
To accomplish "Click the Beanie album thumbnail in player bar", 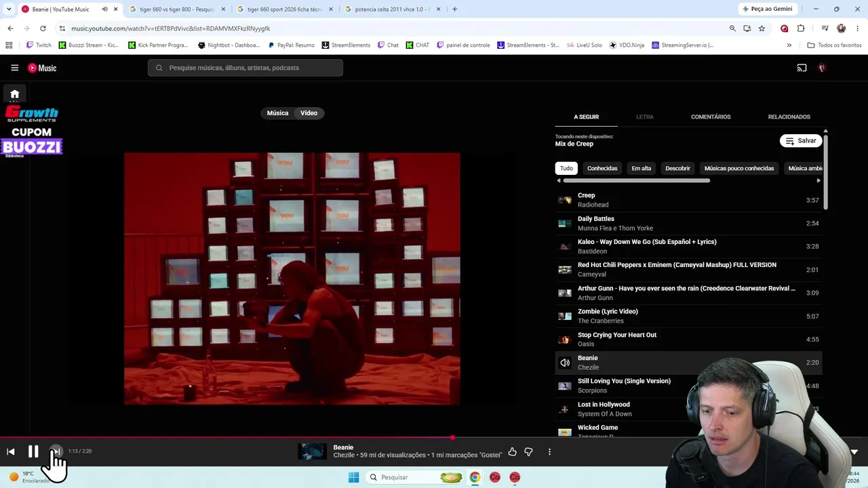I will 312,451.
